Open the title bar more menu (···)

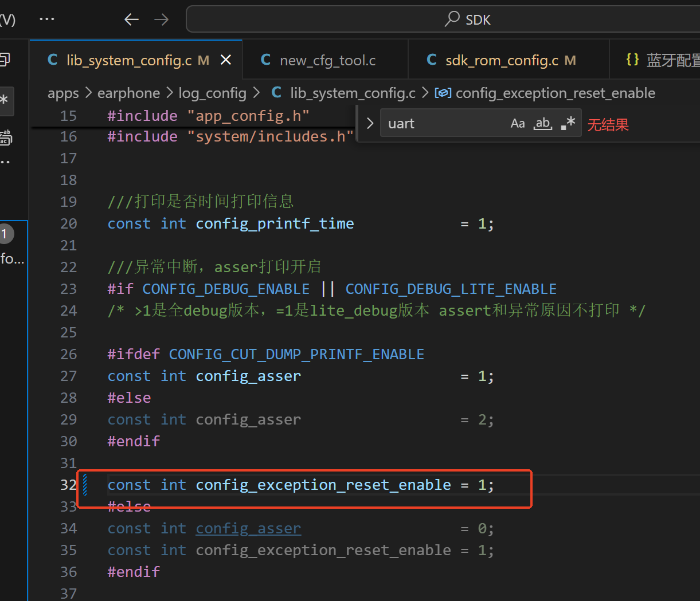pos(47,19)
